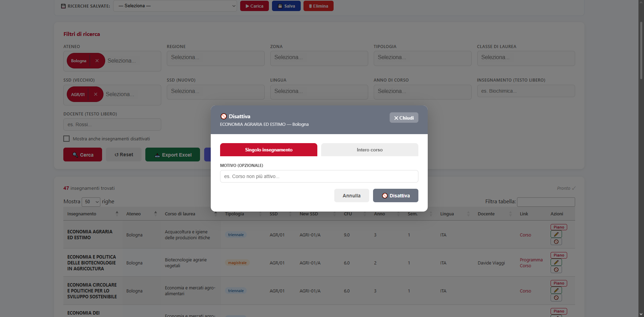The image size is (644, 317).
Task: Click disable icon in Biotecnologie agrarie vegetali row
Action: click(x=556, y=270)
